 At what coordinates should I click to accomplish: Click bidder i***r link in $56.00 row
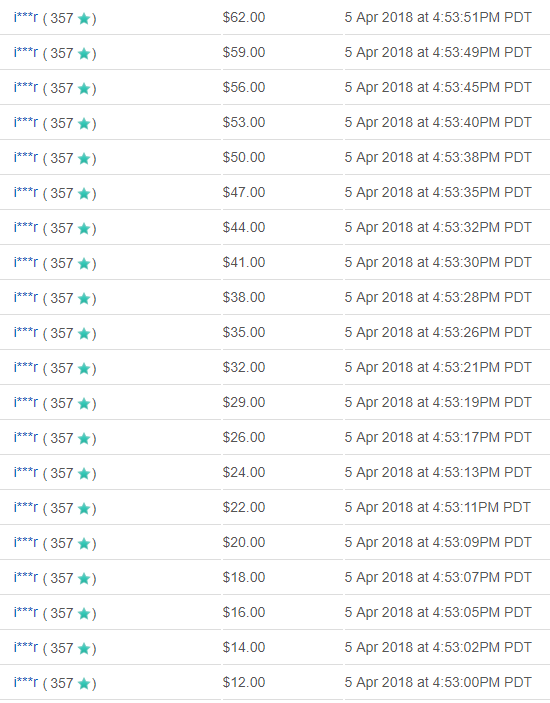point(26,87)
